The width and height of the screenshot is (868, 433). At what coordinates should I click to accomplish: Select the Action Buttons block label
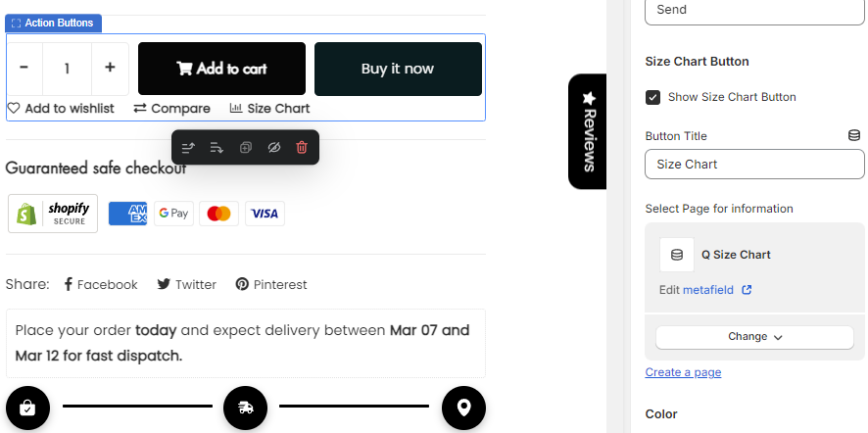click(54, 23)
